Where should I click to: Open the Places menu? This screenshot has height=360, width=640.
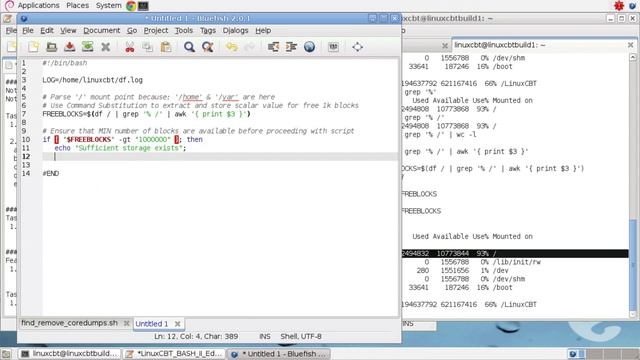click(78, 6)
